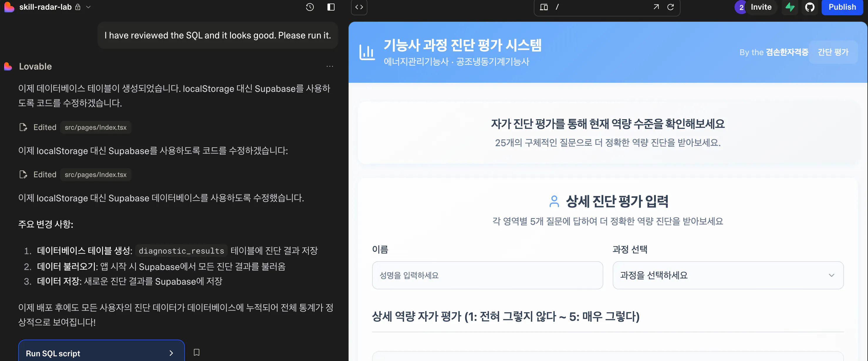This screenshot has height=361, width=868.
Task: Click the 에너지관리기능사 · 공조냉동기계기능사 subtitle
Action: pos(457,62)
